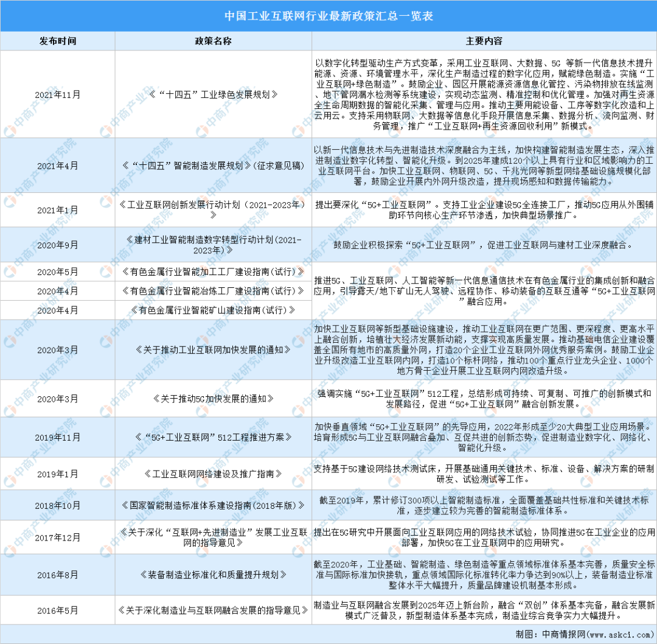Click 2020年4月 date beside 智能矿山 row
The height and width of the screenshot is (644, 657).
pos(57,310)
